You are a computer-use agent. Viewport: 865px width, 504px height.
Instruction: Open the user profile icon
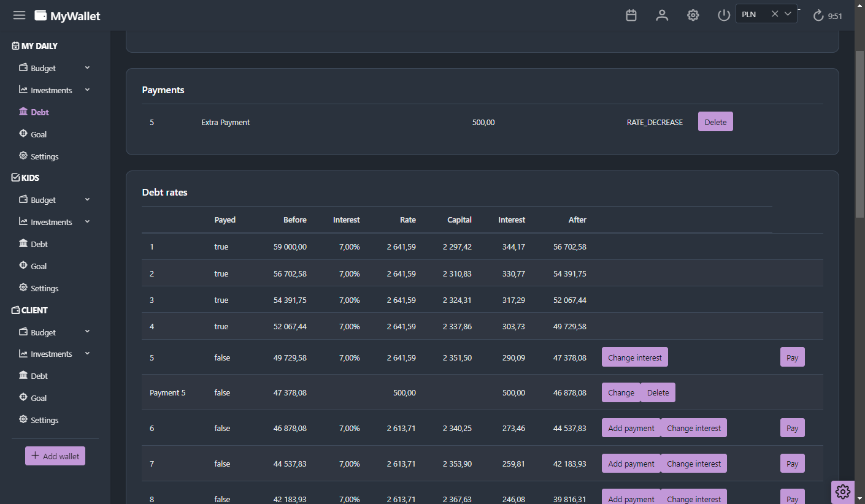pyautogui.click(x=662, y=15)
